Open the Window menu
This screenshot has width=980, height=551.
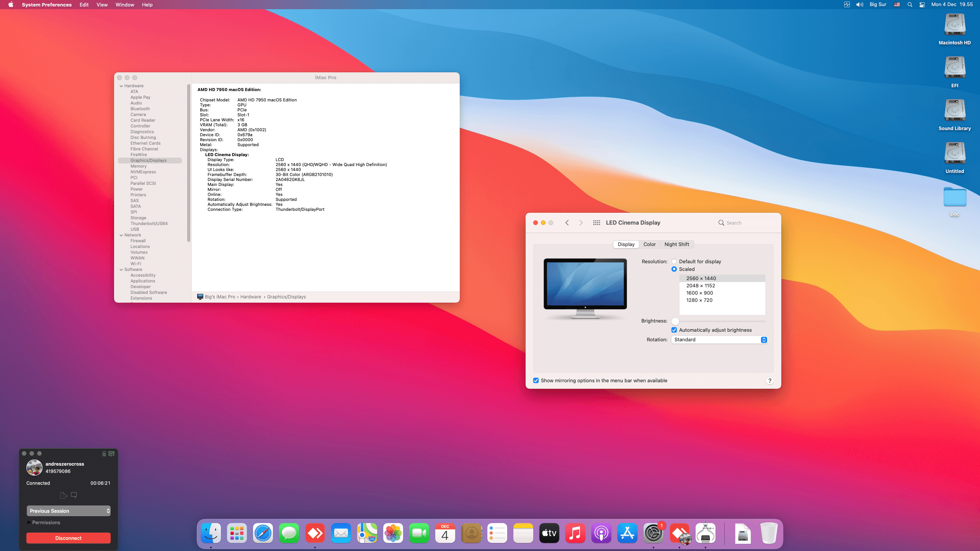pyautogui.click(x=125, y=5)
